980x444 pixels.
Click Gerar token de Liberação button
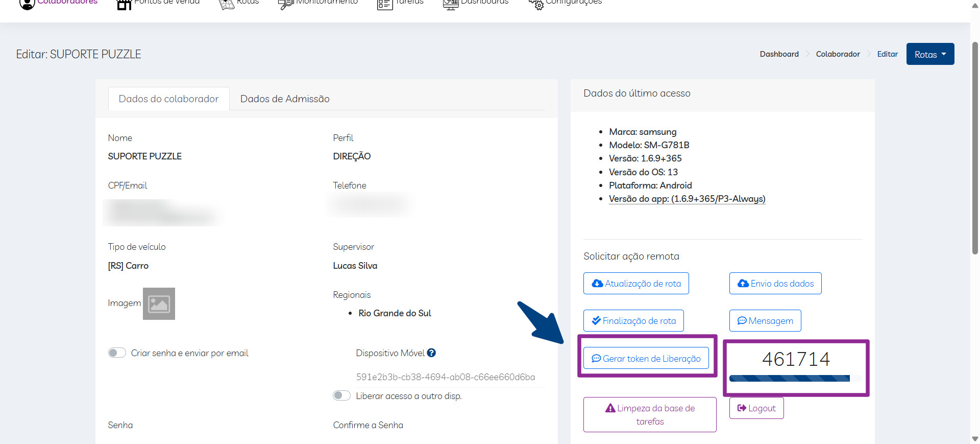[646, 359]
